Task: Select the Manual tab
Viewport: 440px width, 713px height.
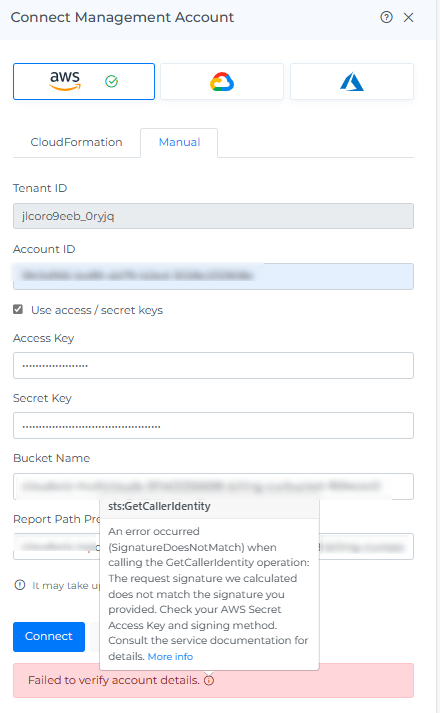Action: tap(179, 142)
